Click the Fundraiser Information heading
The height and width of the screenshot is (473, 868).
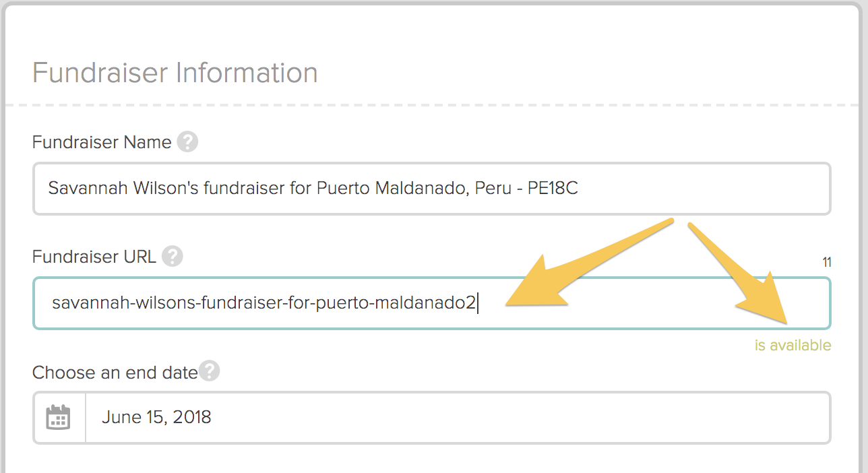click(x=175, y=73)
